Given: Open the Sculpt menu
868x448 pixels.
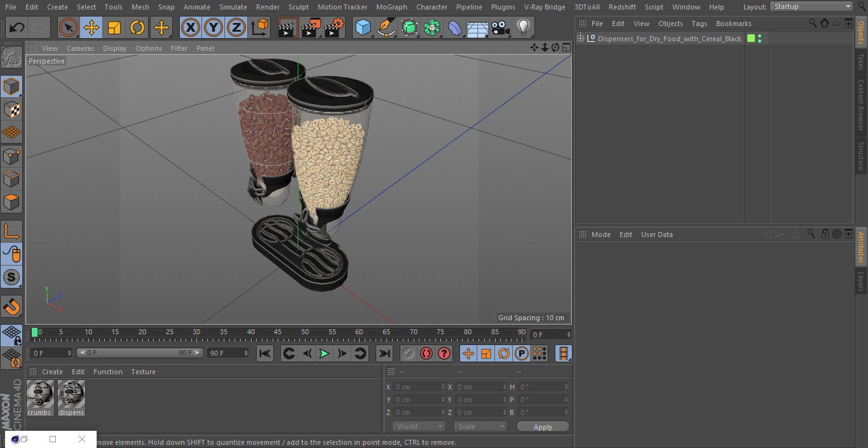Looking at the screenshot, I should point(298,7).
